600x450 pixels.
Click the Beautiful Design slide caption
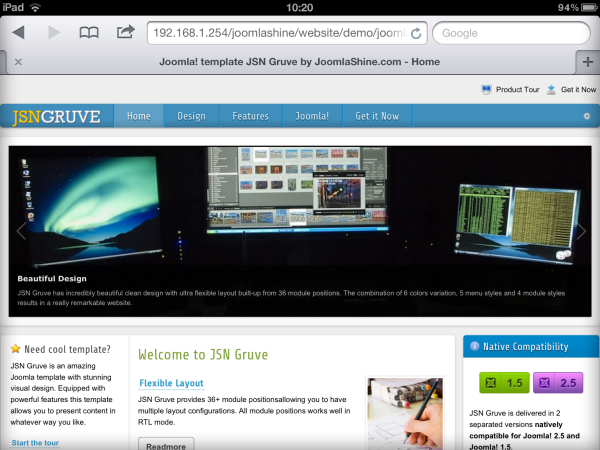tap(52, 279)
